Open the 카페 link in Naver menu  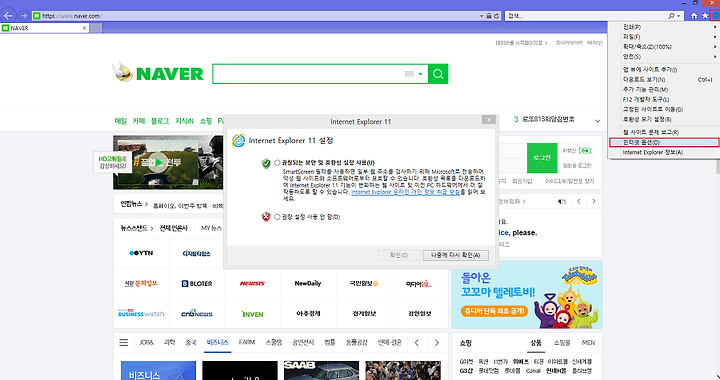[139, 121]
